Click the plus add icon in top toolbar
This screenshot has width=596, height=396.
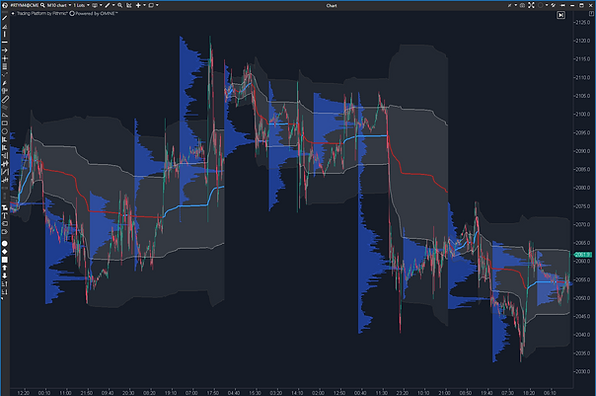pos(138,5)
